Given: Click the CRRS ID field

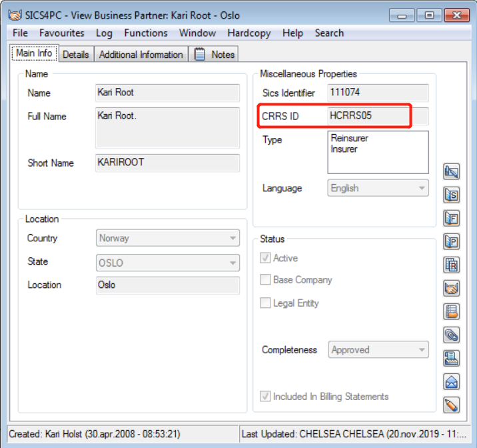Looking at the screenshot, I should (x=377, y=116).
